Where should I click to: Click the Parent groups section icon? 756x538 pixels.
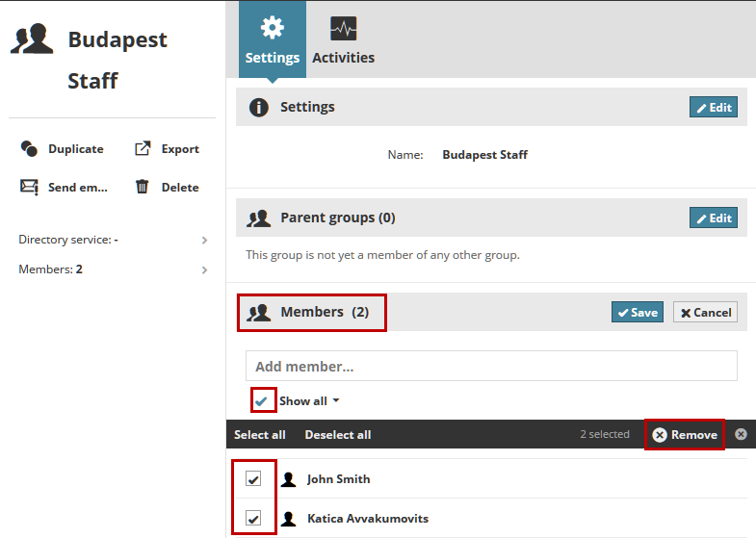pos(258,218)
